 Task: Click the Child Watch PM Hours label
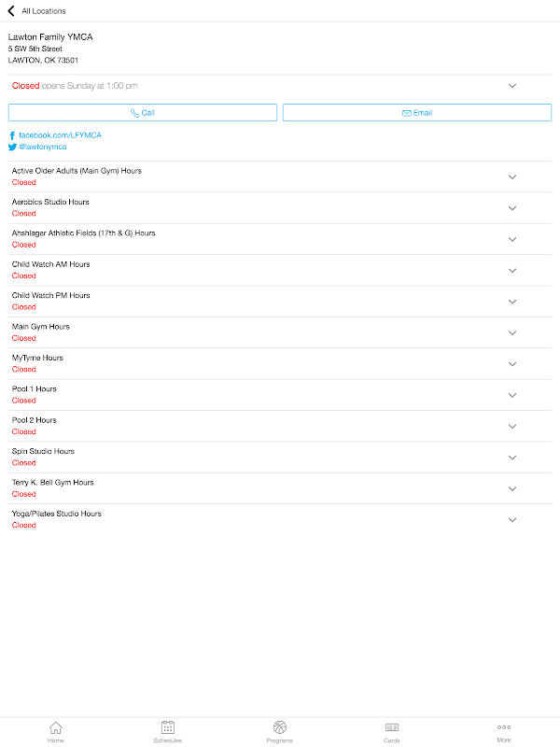(51, 295)
